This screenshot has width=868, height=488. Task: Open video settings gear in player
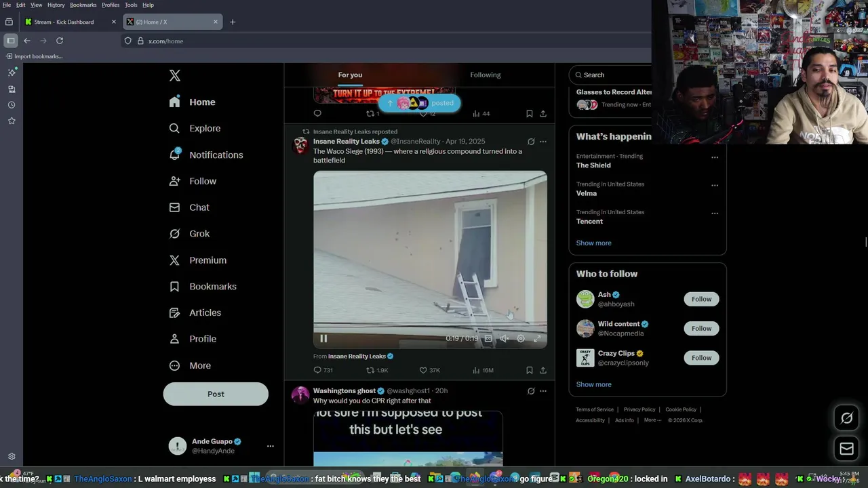(x=521, y=338)
